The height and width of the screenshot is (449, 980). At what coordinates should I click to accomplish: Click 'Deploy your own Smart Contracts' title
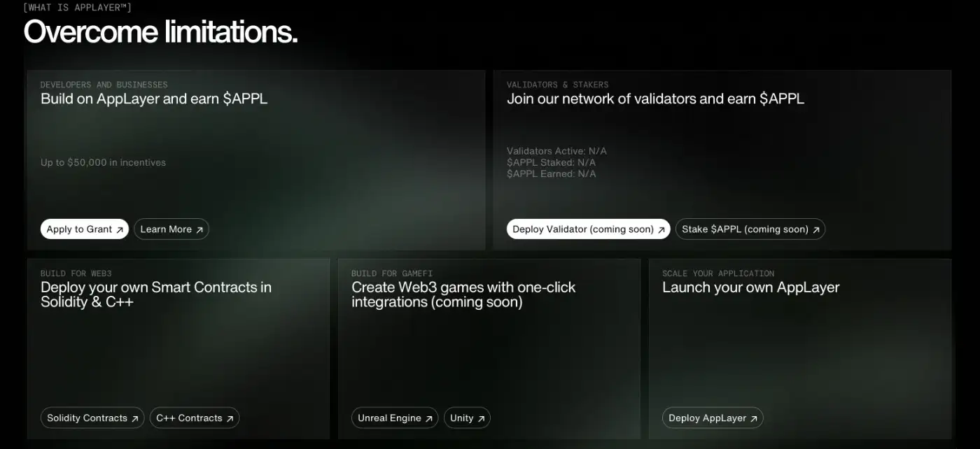[156, 294]
